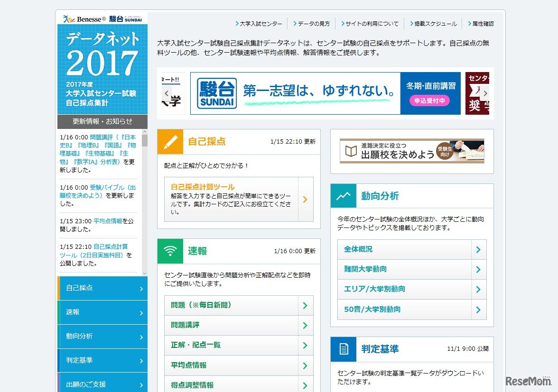Open 全体概況 in the 動向分析 list
The image size is (558, 392).
coord(412,249)
